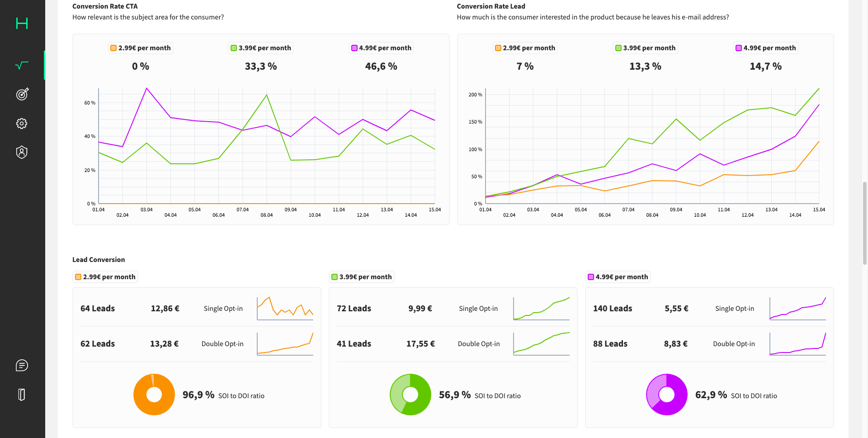This screenshot has height=438, width=868.
Task: Click the green H logo in the sidebar
Action: (x=22, y=23)
